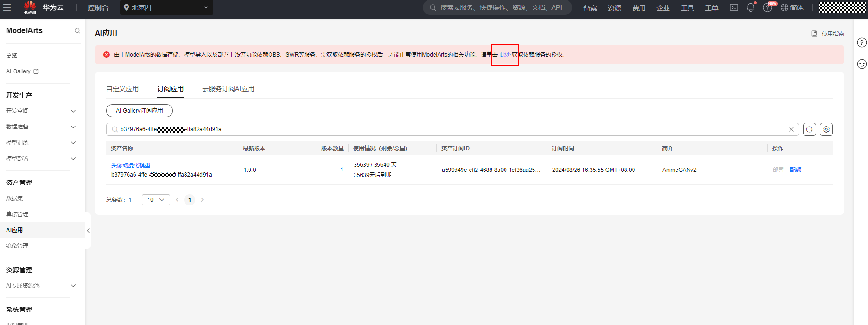The width and height of the screenshot is (868, 325).
Task: Expand the AI专属资源池 menu
Action: [x=41, y=286]
